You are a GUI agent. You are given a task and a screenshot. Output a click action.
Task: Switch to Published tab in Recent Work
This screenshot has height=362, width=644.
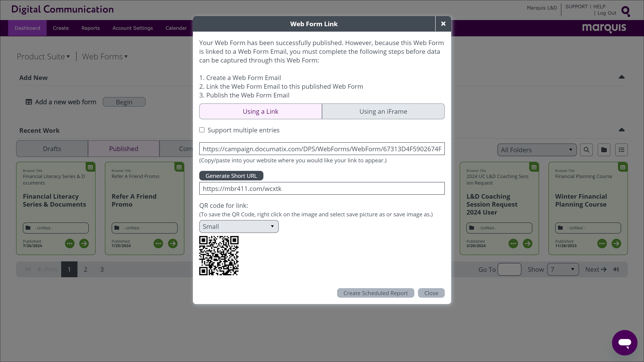pyautogui.click(x=124, y=149)
